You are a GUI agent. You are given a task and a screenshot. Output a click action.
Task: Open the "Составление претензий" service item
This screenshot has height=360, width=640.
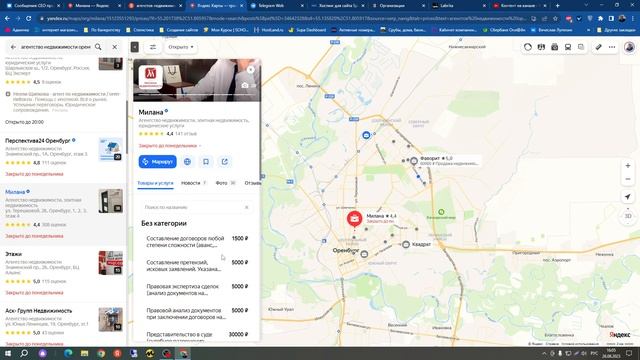pos(196,265)
